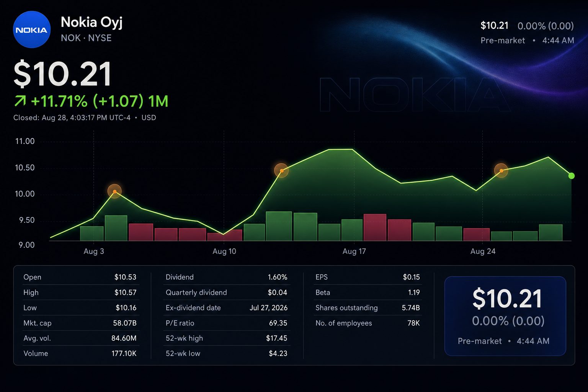Click the Quarterly dividend value $0.04
The image size is (588, 392).
278,292
